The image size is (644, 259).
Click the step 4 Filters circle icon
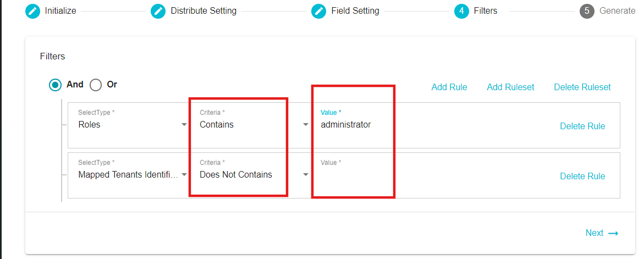(461, 11)
